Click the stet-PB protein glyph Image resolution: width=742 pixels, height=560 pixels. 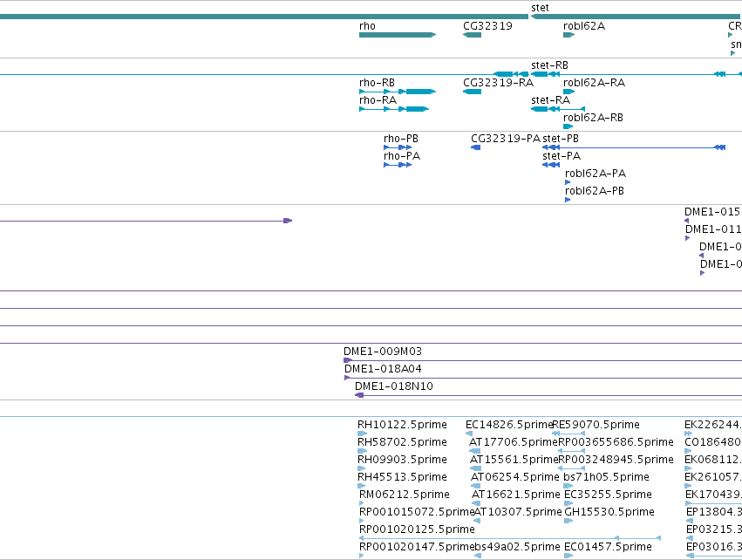click(634, 147)
